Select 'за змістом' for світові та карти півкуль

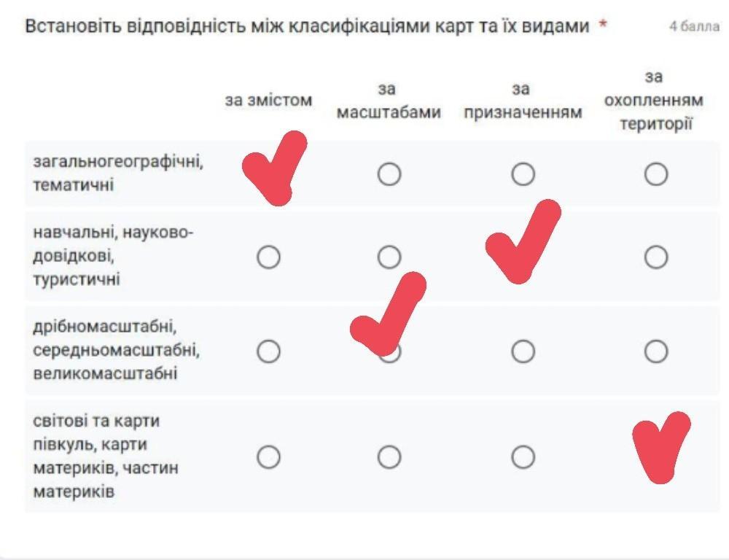[268, 457]
